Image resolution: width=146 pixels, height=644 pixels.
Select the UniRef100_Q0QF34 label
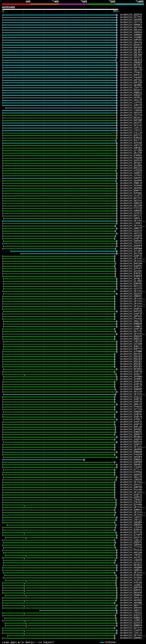point(131,238)
